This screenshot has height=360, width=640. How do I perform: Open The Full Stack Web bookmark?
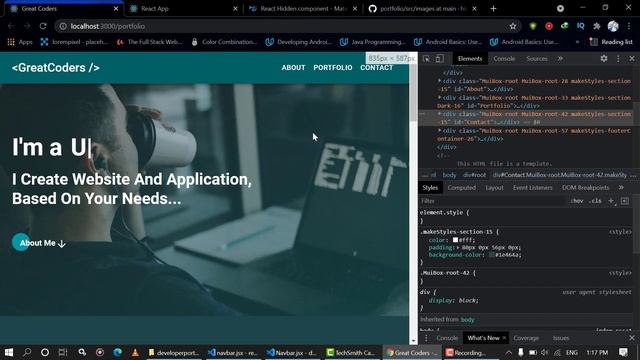[149, 42]
